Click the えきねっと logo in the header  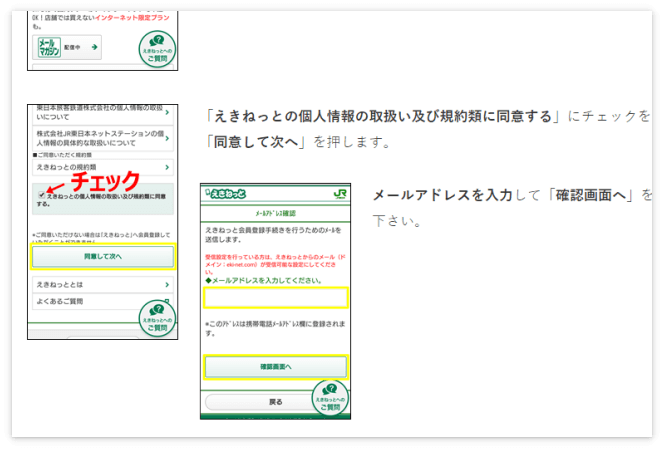pos(226,194)
